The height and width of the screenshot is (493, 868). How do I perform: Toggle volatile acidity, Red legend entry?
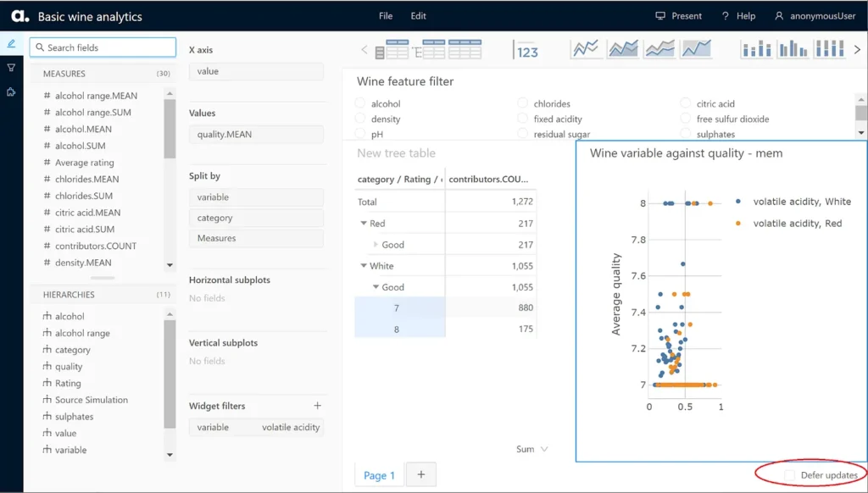[x=788, y=224]
